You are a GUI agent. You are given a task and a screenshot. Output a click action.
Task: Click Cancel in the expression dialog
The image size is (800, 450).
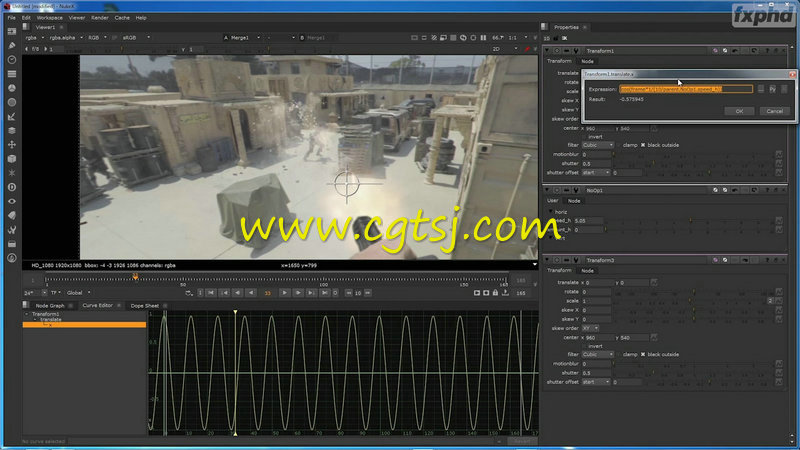point(774,111)
